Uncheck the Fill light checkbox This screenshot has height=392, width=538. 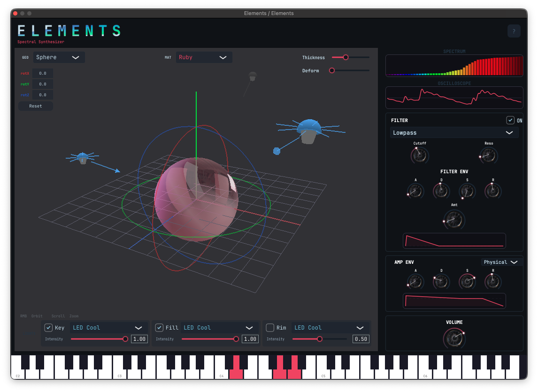click(x=159, y=328)
